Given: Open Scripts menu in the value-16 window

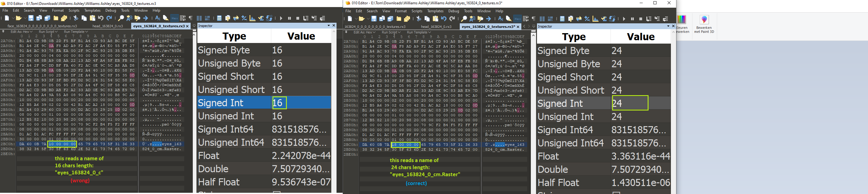Looking at the screenshot, I should click(x=74, y=10).
